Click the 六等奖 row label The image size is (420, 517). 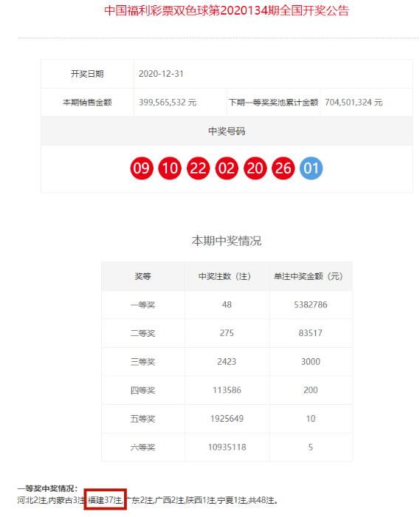click(x=143, y=447)
